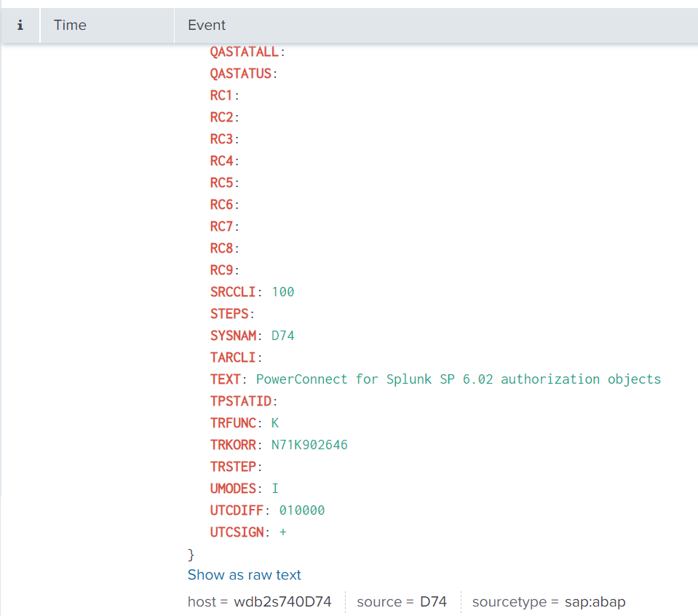The height and width of the screenshot is (616, 698).
Task: Click the UTCSIGN plus sign value
Action: tap(282, 532)
